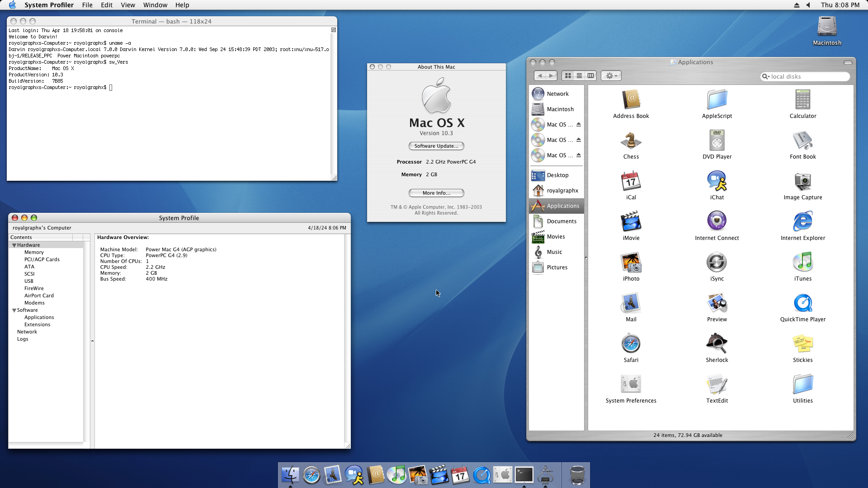Open the search scope dropdown magnifier

coord(766,77)
